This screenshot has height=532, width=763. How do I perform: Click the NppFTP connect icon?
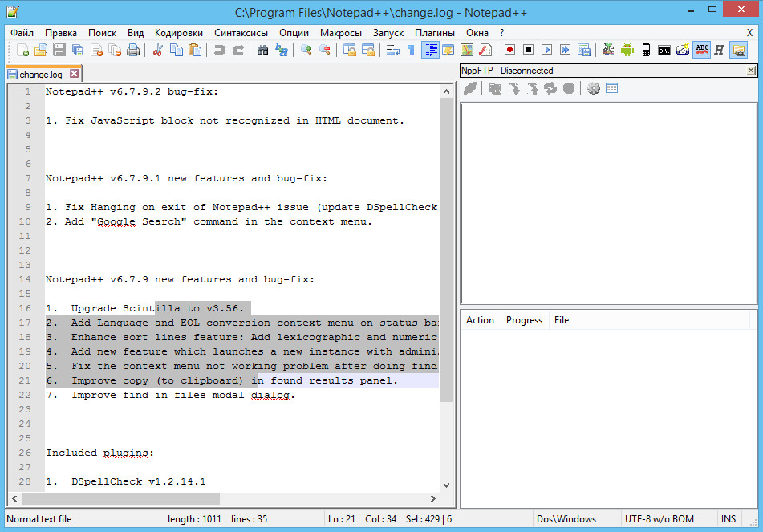(470, 88)
